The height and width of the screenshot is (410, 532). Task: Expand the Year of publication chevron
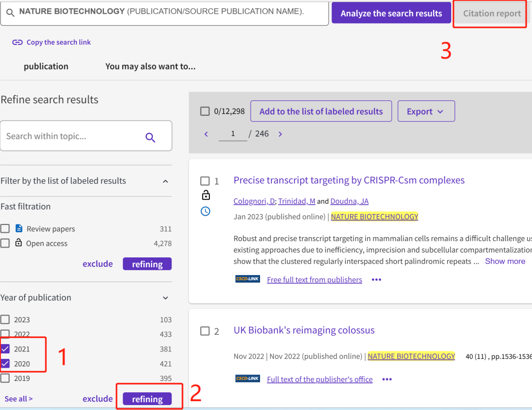click(165, 298)
